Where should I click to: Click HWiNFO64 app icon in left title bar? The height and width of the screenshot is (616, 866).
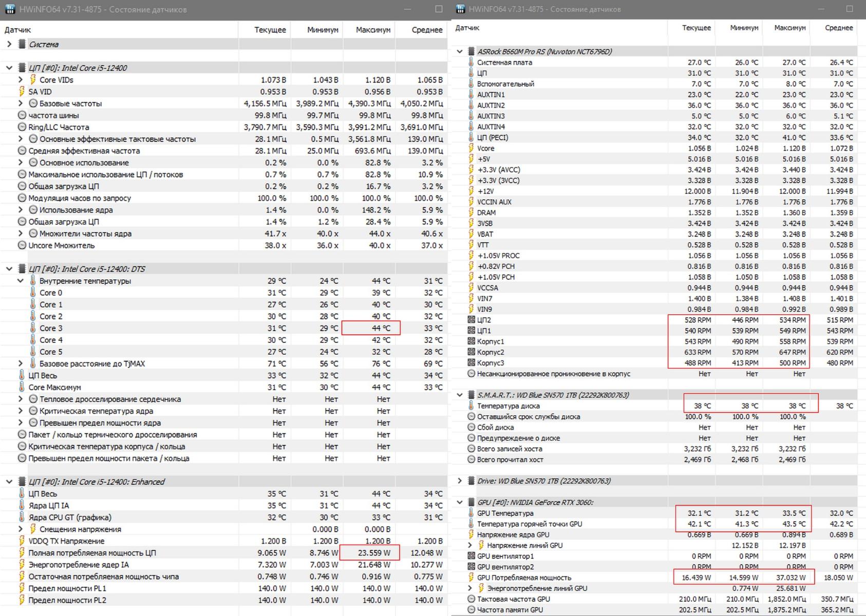click(x=9, y=9)
